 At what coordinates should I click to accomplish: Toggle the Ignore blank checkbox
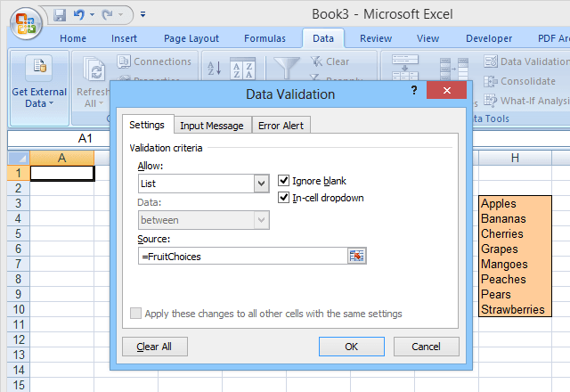click(284, 181)
